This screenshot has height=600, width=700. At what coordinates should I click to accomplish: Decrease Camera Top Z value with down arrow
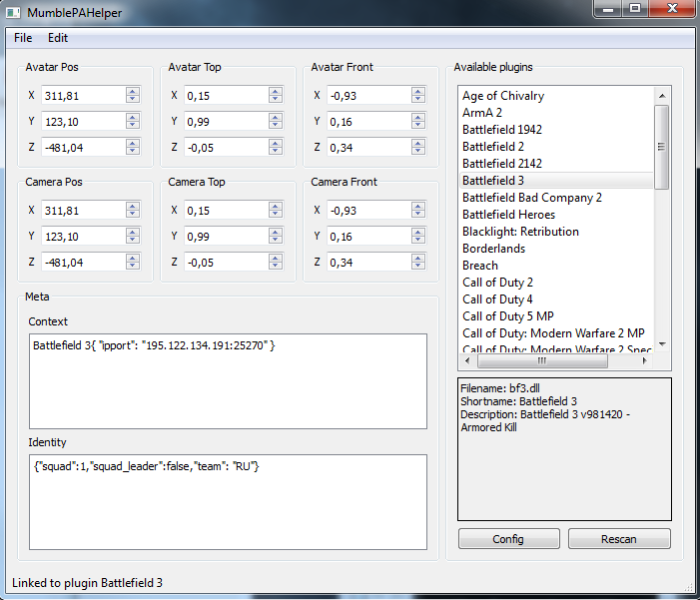[276, 266]
